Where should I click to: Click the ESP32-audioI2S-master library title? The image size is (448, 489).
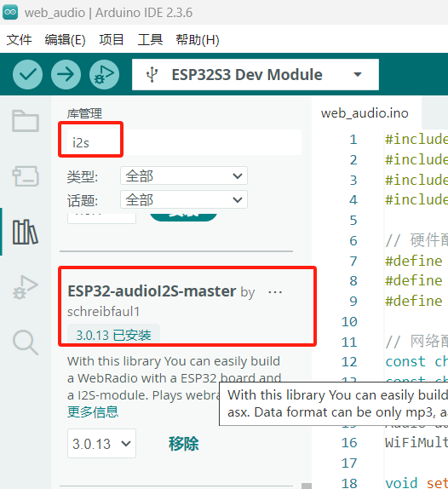point(152,291)
